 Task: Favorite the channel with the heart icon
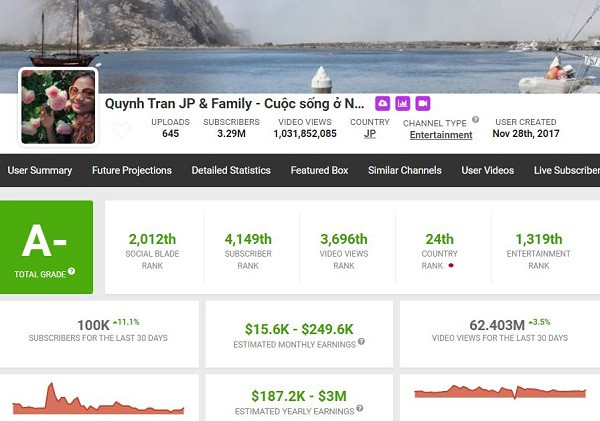tap(120, 130)
